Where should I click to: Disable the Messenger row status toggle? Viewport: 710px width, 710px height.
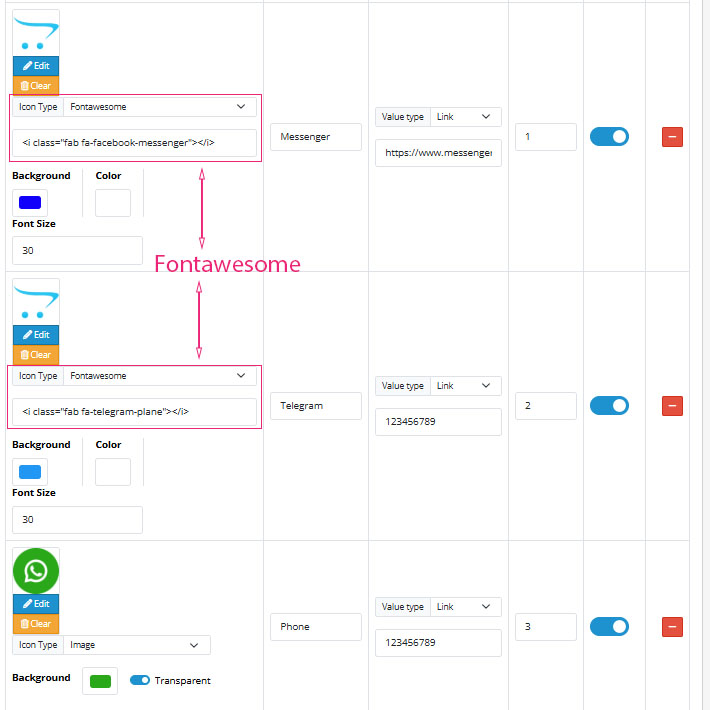[x=609, y=137]
